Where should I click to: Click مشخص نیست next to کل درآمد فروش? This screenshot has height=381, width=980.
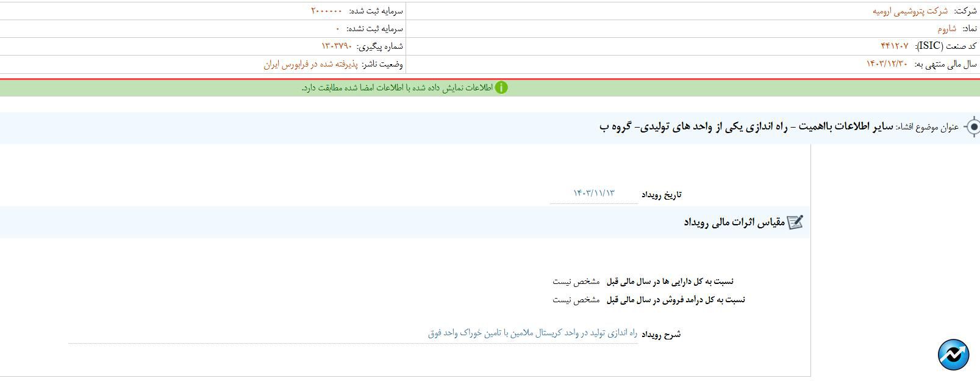pyautogui.click(x=576, y=300)
